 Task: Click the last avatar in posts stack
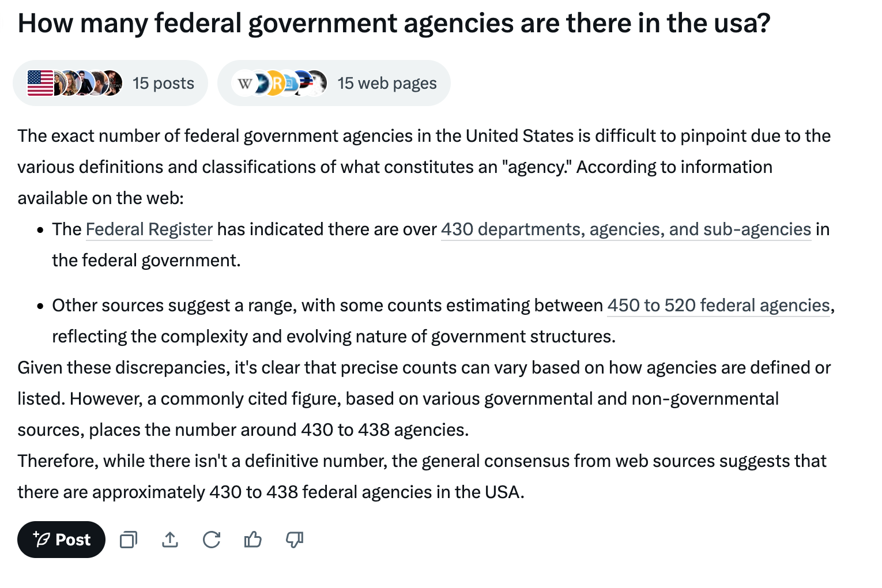(113, 83)
